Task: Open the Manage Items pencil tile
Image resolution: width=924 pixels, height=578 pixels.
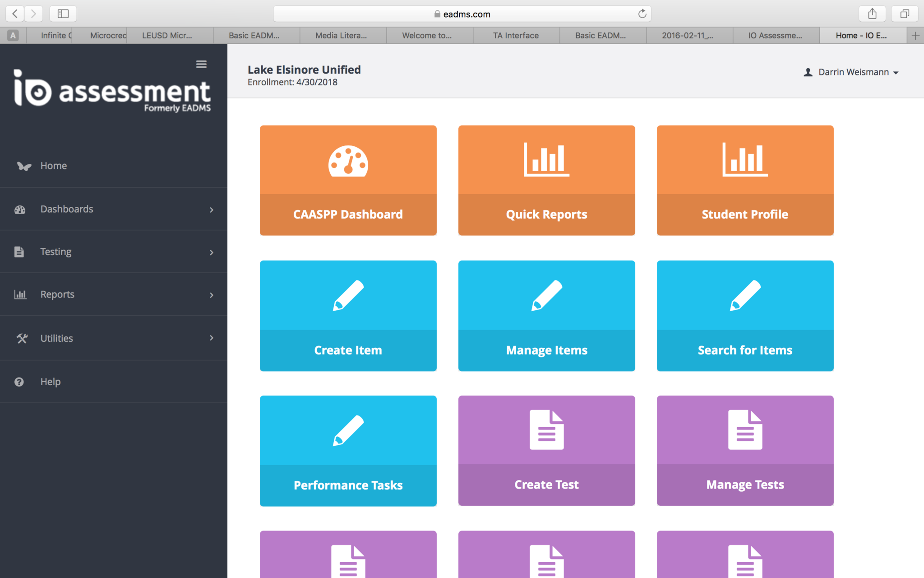Action: pos(546,316)
